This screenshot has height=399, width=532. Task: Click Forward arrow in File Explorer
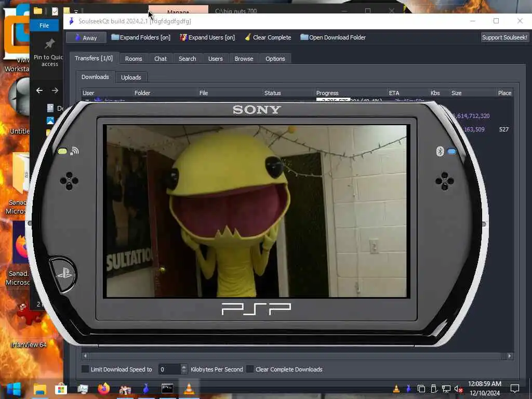click(x=55, y=90)
